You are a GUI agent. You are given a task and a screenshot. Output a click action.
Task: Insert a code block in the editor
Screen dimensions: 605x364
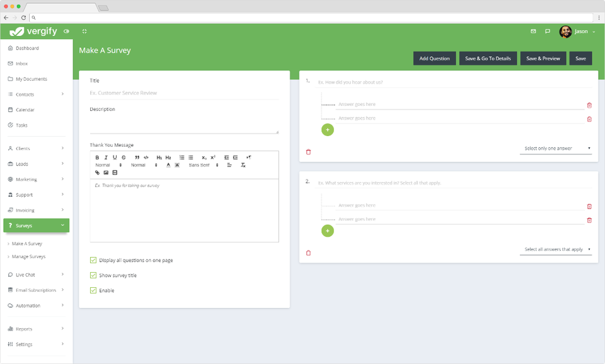pos(146,157)
